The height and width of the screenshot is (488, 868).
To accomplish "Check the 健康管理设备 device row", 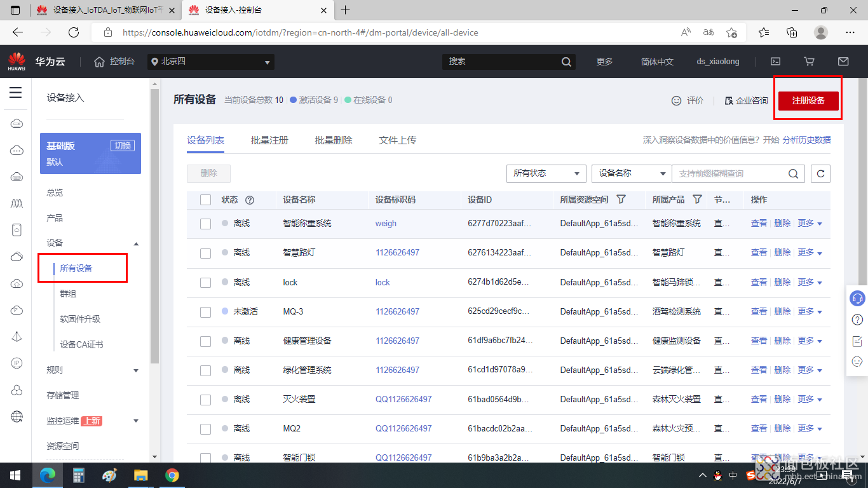I will click(205, 341).
